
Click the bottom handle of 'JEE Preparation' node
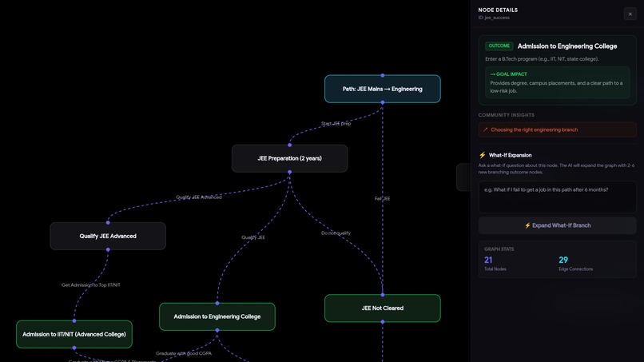pyautogui.click(x=289, y=172)
